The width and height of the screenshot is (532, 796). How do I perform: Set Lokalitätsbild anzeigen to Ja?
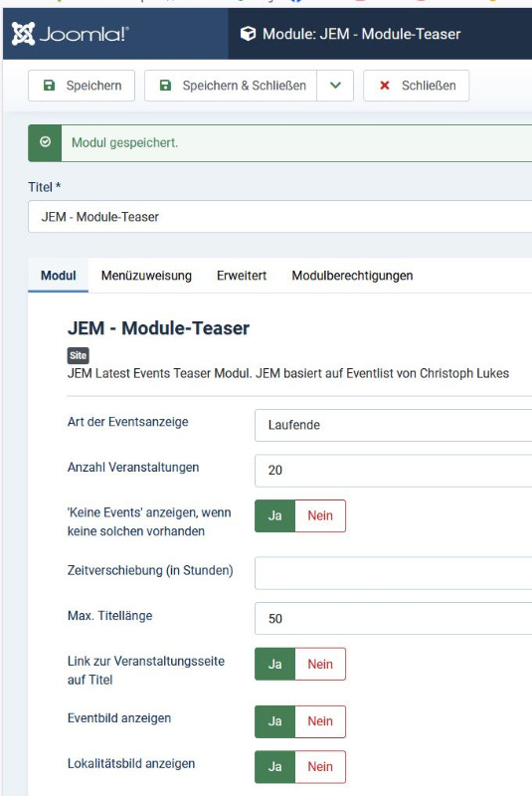point(274,766)
